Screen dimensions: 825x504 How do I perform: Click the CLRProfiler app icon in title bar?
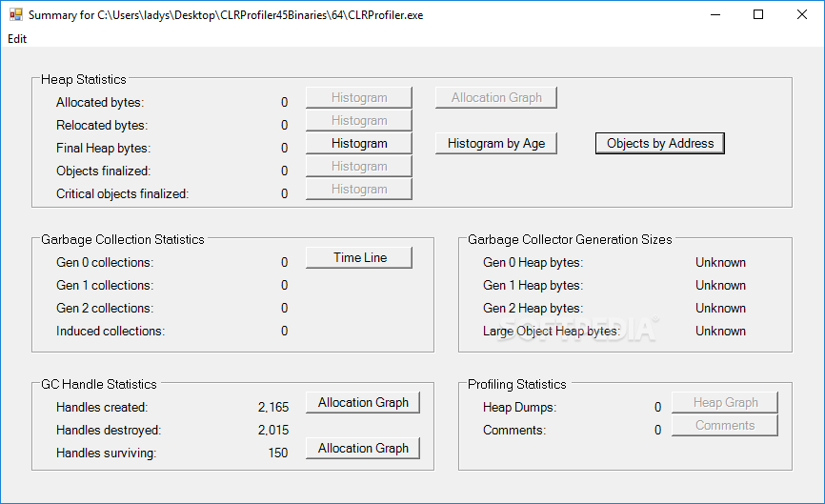click(x=16, y=14)
